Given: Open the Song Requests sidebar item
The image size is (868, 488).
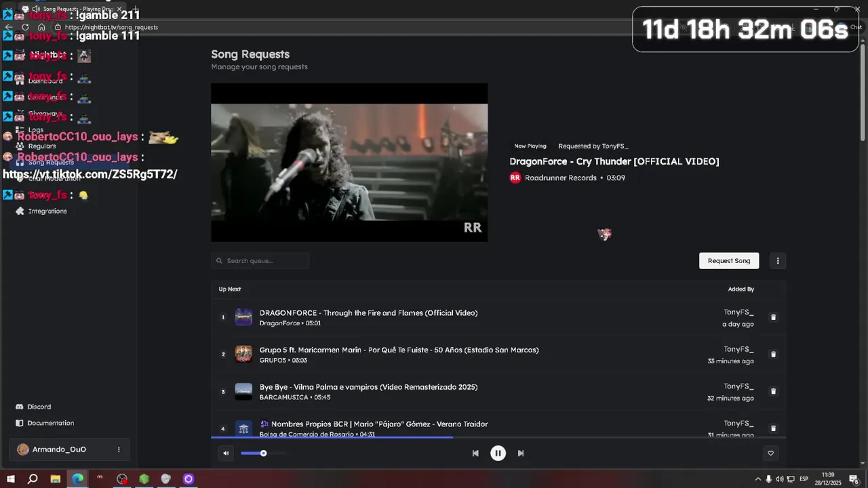Looking at the screenshot, I should pyautogui.click(x=51, y=162).
